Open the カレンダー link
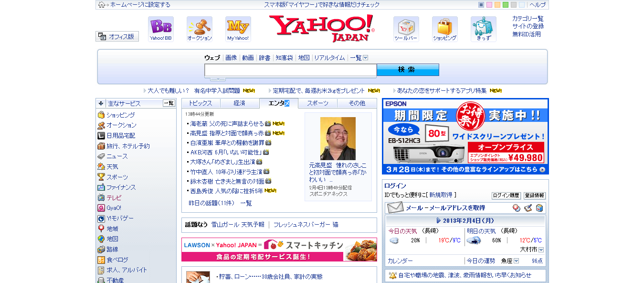The height and width of the screenshot is (283, 644). click(400, 261)
